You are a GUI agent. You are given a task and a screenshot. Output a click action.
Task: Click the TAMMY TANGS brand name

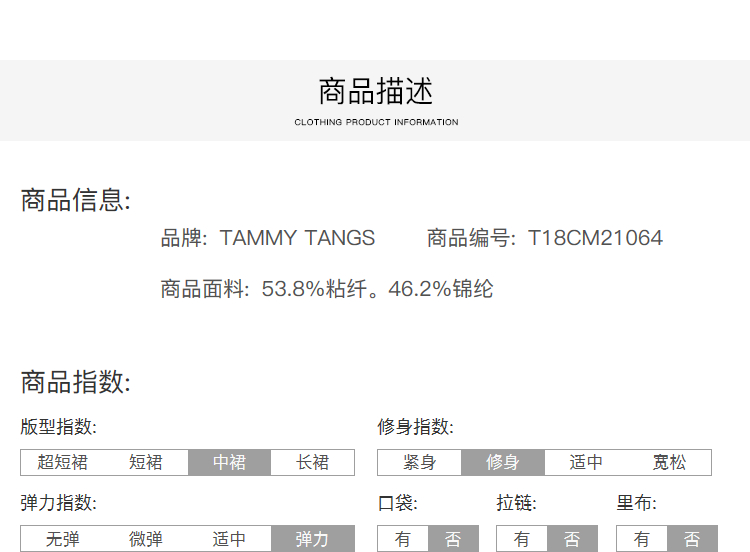tap(297, 238)
